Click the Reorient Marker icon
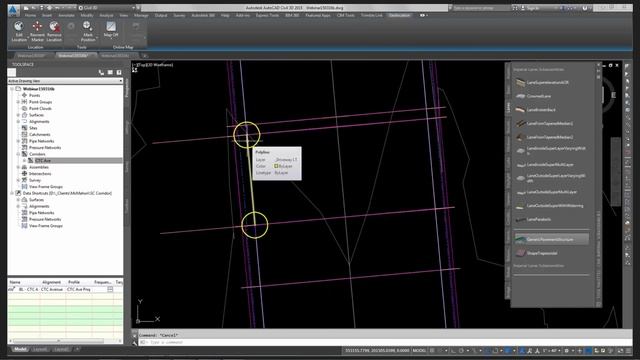Image resolution: width=640 pixels, height=360 pixels. (x=37, y=27)
